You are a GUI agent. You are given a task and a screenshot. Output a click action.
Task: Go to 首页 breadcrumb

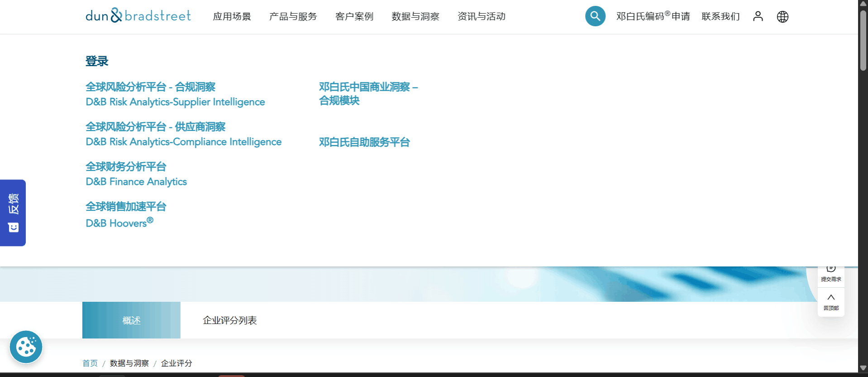[x=90, y=363]
